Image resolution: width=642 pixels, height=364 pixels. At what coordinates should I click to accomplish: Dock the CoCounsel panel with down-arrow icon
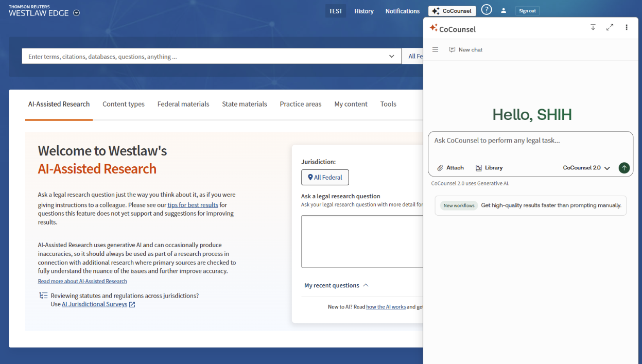593,27
